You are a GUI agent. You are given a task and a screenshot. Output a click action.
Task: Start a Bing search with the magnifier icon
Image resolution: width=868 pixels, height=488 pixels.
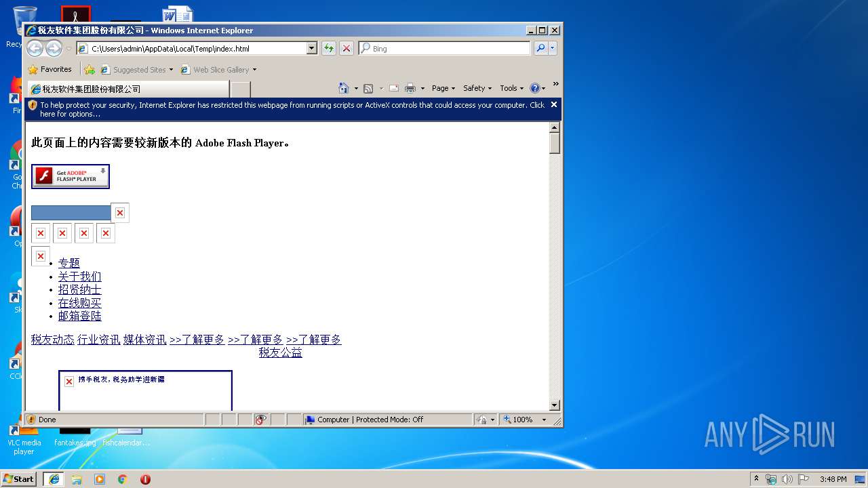point(540,48)
